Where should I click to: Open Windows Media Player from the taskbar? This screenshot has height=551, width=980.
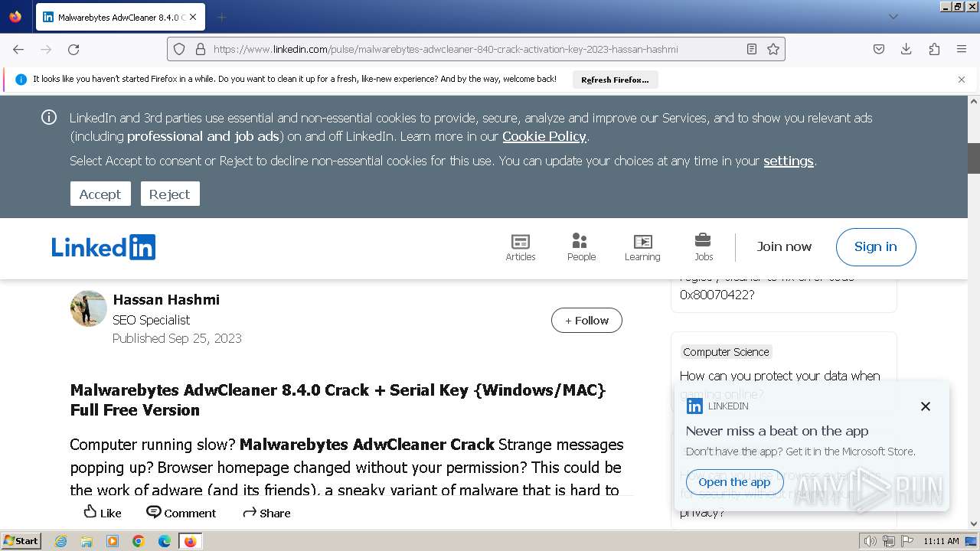pyautogui.click(x=113, y=541)
